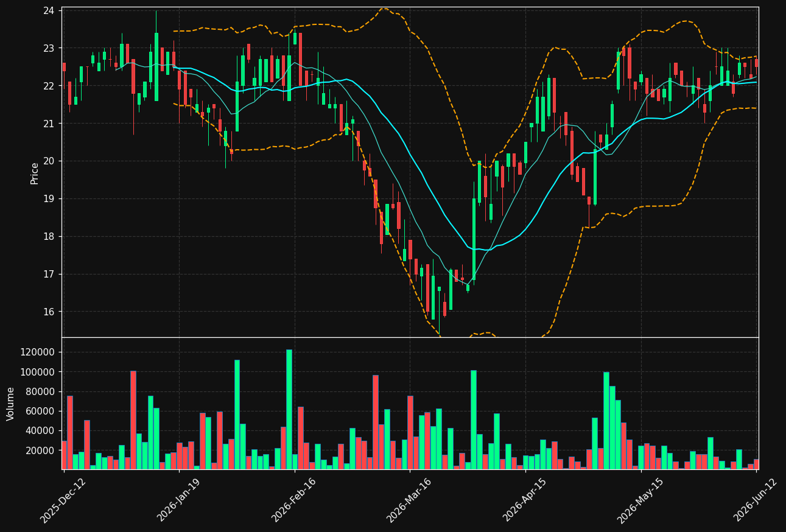Click the price tick label 16
786x532 pixels.
[49, 312]
